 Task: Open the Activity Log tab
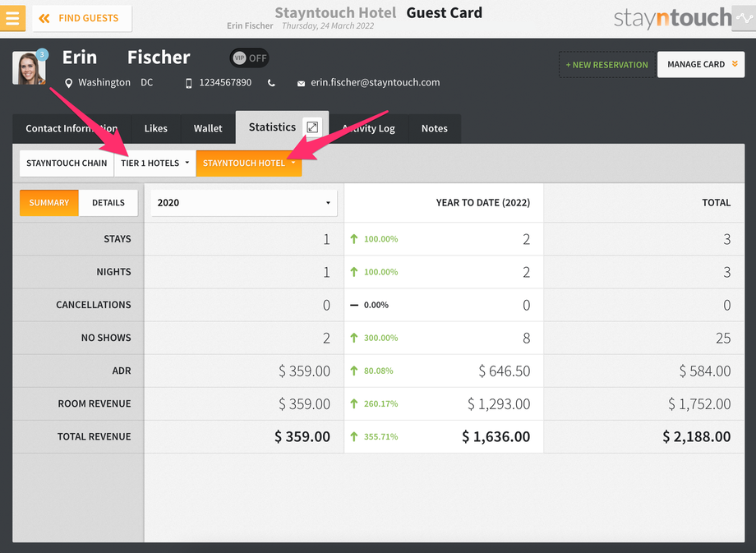(x=369, y=129)
